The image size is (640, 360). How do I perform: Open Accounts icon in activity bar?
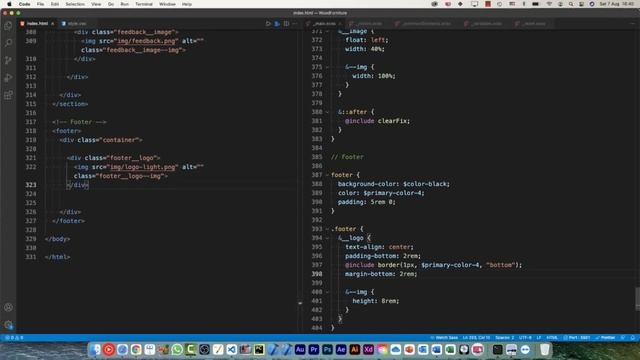[8, 307]
